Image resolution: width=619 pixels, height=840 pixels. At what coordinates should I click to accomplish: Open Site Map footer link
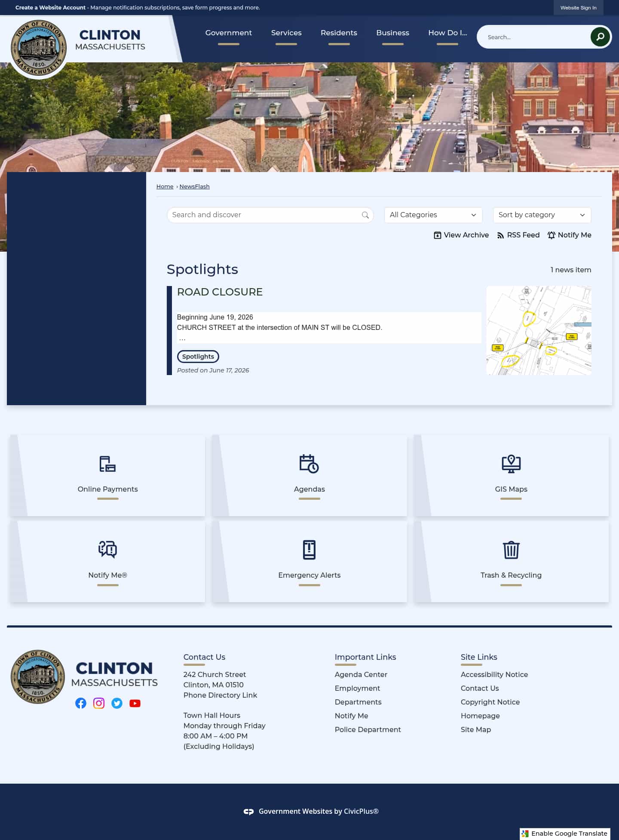(476, 729)
